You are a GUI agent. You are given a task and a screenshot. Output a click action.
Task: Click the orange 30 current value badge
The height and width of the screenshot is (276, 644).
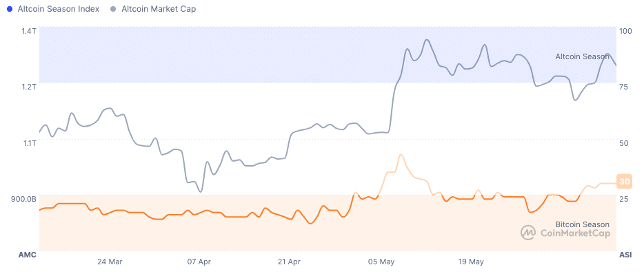pos(625,182)
